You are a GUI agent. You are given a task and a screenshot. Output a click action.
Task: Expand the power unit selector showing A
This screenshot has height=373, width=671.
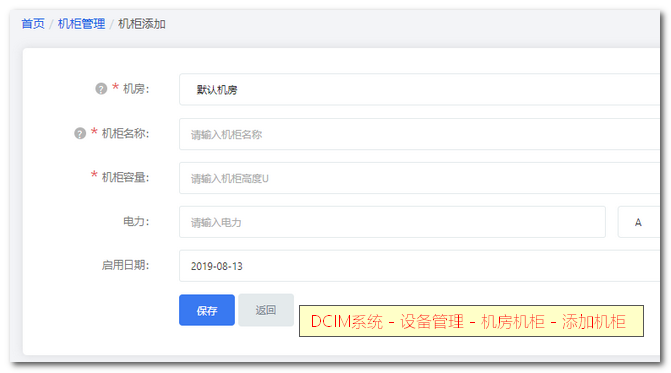[638, 222]
